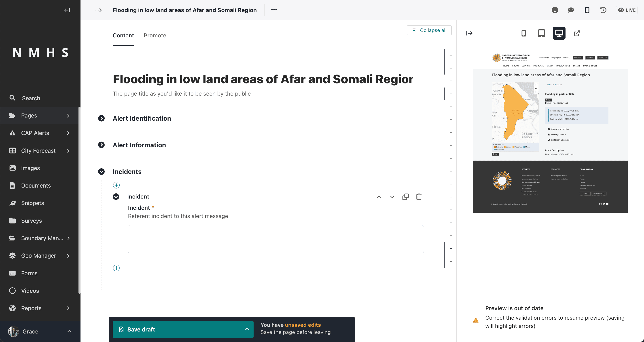This screenshot has height=342, width=644.
Task: Expand the Alert Identification section
Action: tap(101, 118)
